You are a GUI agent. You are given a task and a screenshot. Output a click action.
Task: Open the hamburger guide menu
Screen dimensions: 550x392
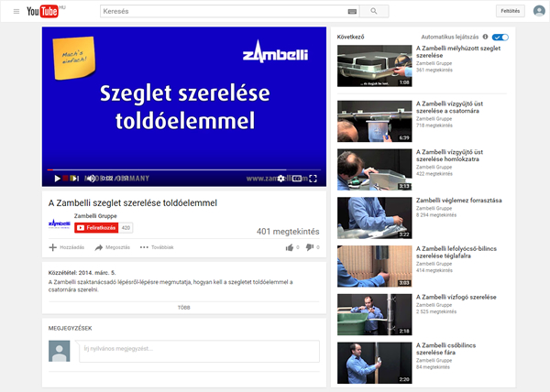point(16,12)
